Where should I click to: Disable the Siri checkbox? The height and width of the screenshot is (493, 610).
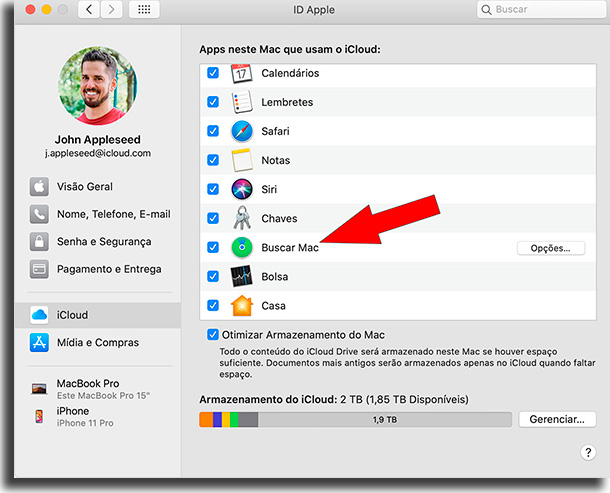213,189
